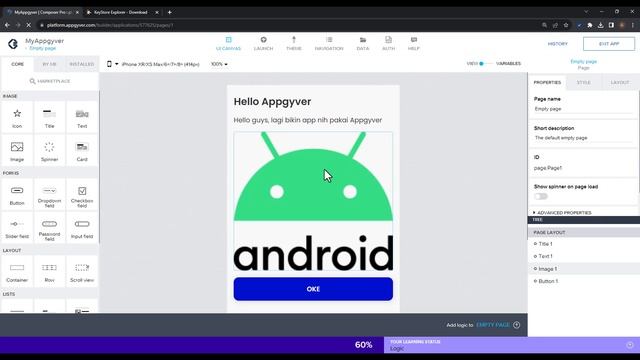Go back in browser
The height and width of the screenshot is (360, 640).
pos(7,25)
